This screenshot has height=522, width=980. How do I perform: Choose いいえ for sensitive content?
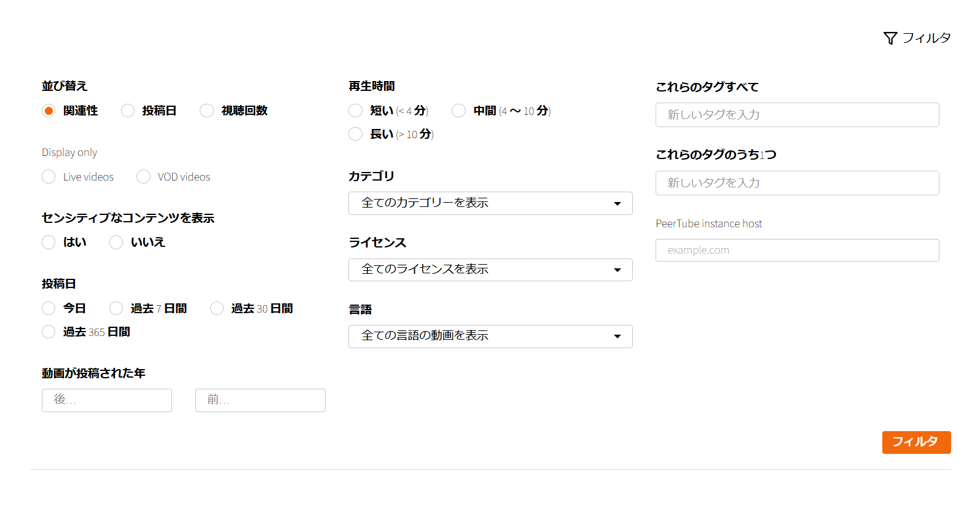(116, 243)
